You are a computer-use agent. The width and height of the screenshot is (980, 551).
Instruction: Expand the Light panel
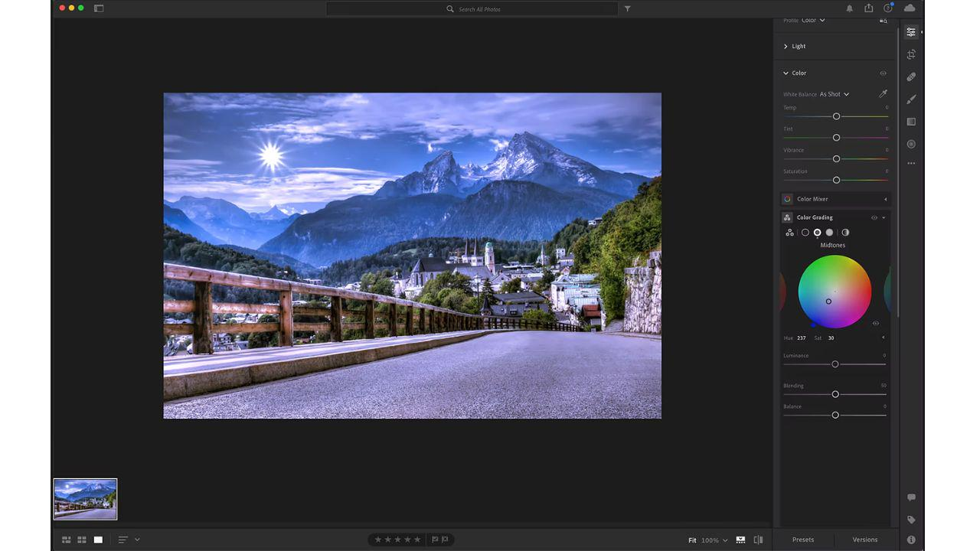pyautogui.click(x=796, y=46)
